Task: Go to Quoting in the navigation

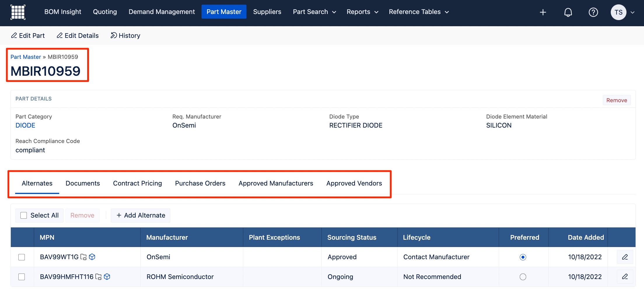Action: [105, 12]
